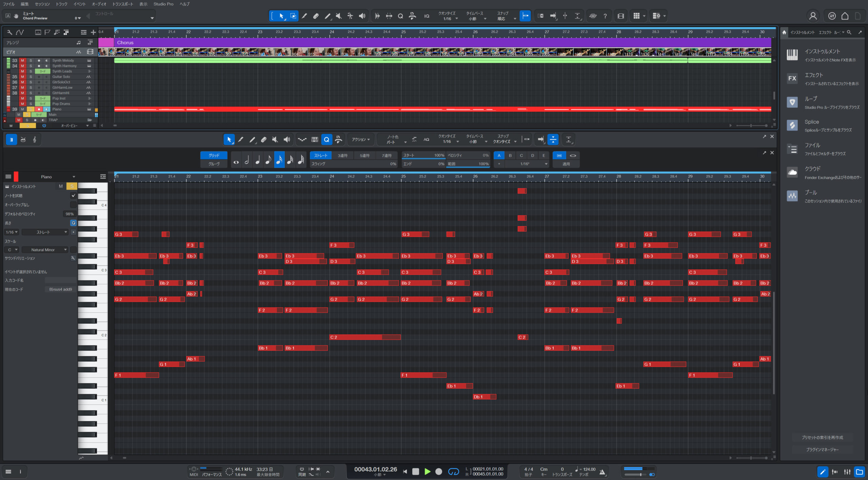The image size is (868, 480).
Task: Open the Audio menu in menu bar
Action: [99, 4]
